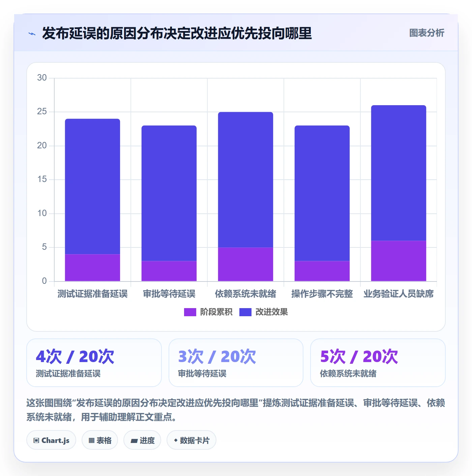472x476 pixels.
Task: Select the 表格 tag
Action: 100,440
